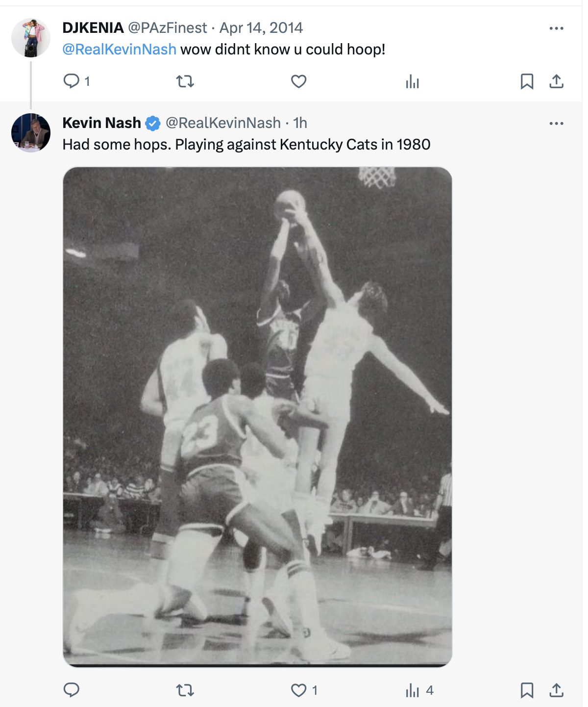Repost Kevin Nash's basketball tweet
This screenshot has height=707, width=588.
click(185, 690)
